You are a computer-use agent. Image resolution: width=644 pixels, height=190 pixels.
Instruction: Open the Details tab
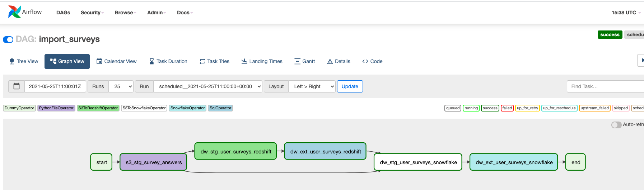(x=339, y=61)
